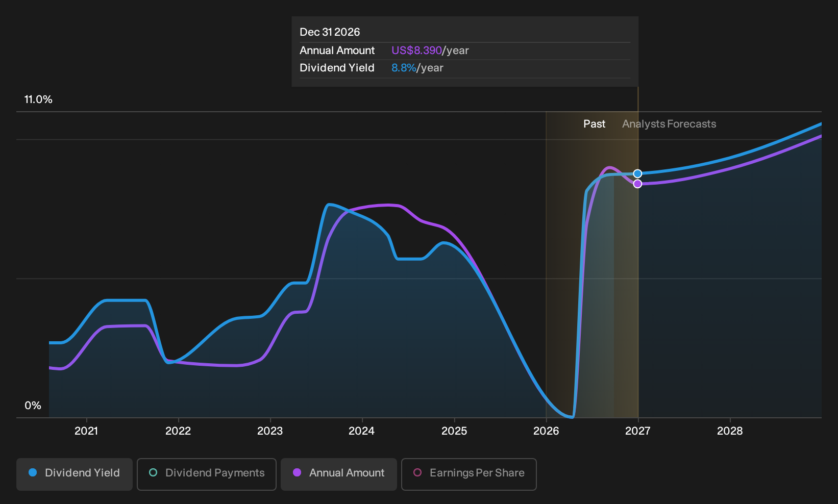
Task: Click the pink circle icon in Earnings Per Share legend
Action: (417, 473)
